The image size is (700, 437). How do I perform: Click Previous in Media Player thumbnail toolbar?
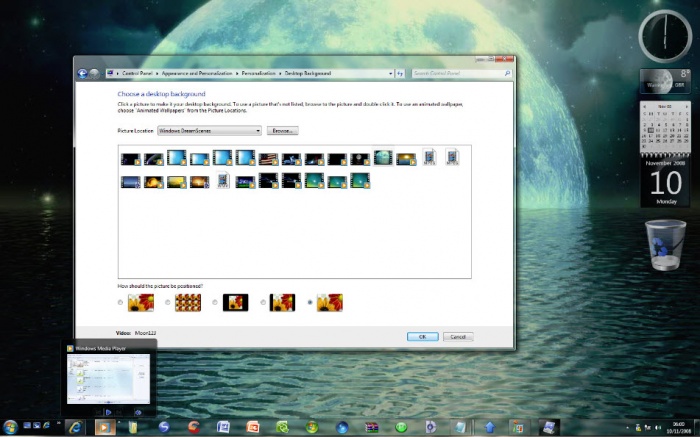coord(98,413)
